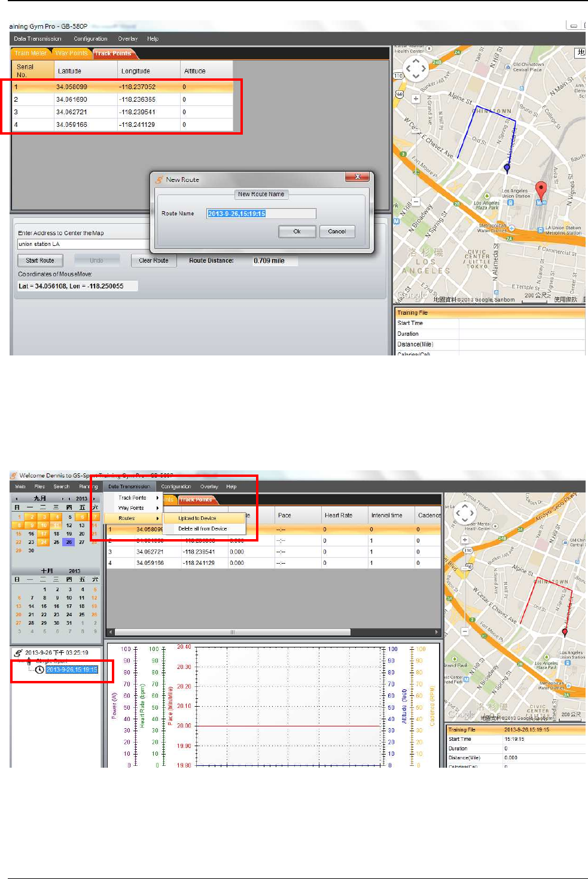Click the clock icon beside 2013-9-26,15:19:15 entry

(x=39, y=670)
